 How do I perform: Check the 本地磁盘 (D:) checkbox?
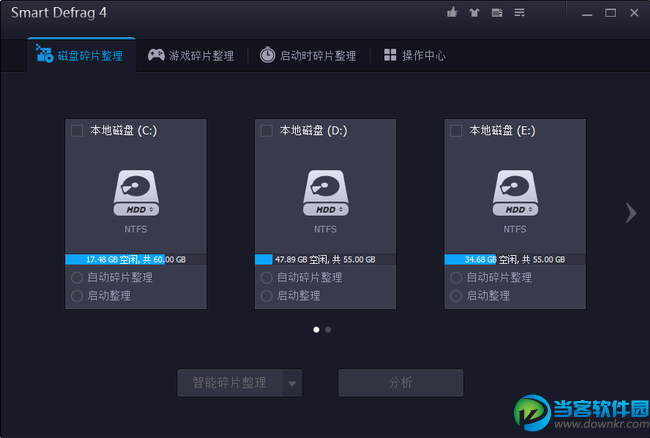267,131
